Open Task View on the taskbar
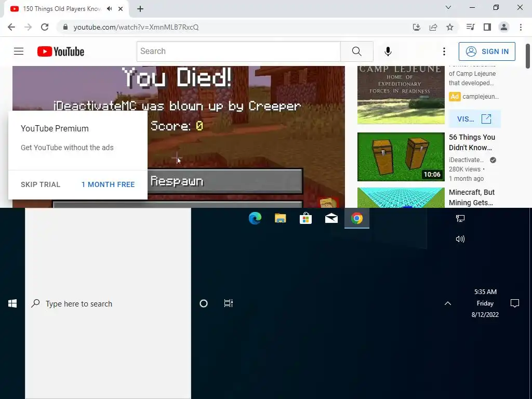This screenshot has height=399, width=532. tap(229, 303)
